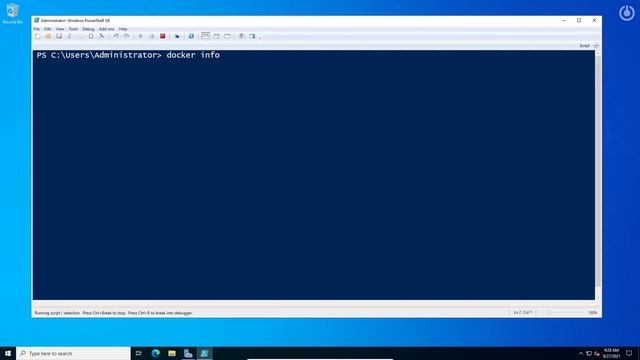This screenshot has height=360, width=640.
Task: Click the Ln 2 Col 1 status indicator
Action: tap(522, 312)
